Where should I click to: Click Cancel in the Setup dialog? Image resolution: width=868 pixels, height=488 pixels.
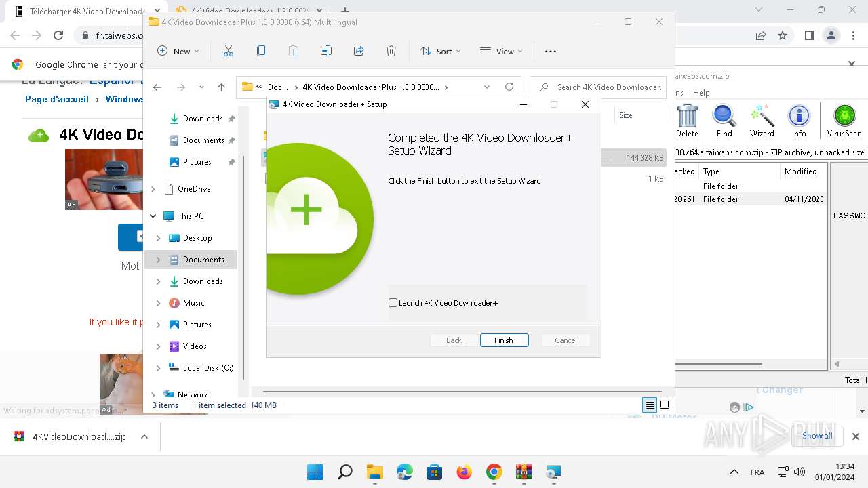coord(566,340)
